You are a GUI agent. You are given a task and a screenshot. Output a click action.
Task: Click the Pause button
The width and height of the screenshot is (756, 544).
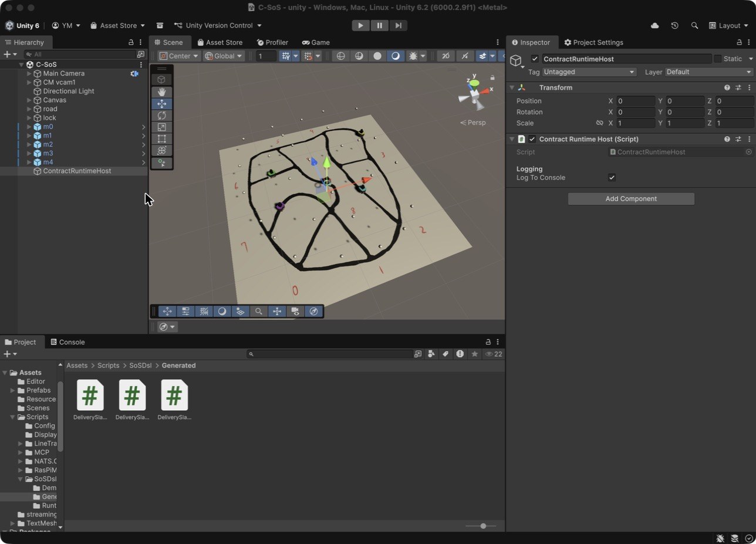pos(379,25)
